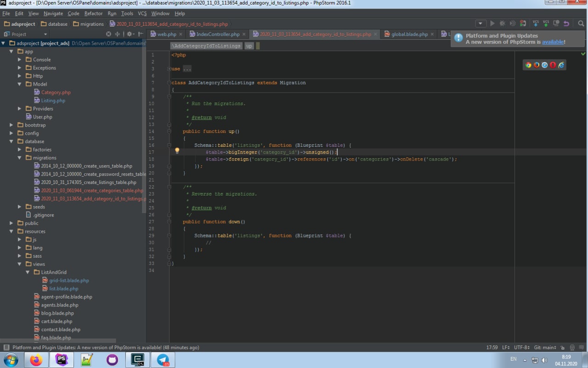The image size is (588, 368).
Task: Click the 'available' update link
Action: click(553, 42)
